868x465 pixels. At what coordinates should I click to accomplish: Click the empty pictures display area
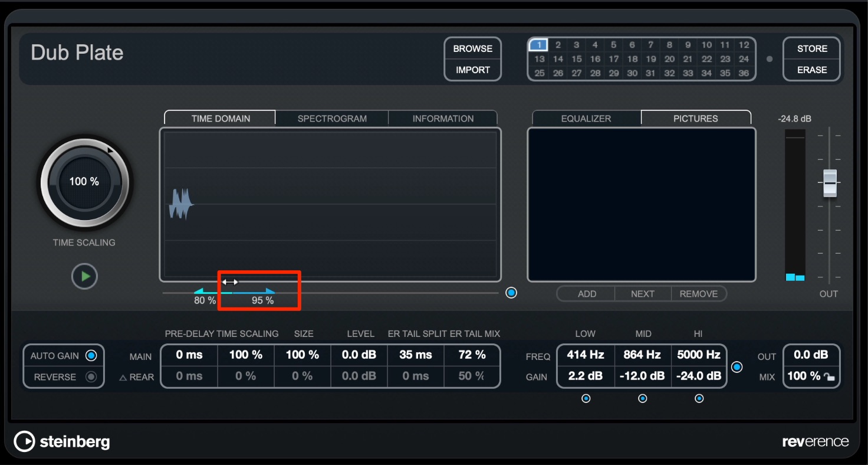coord(642,204)
